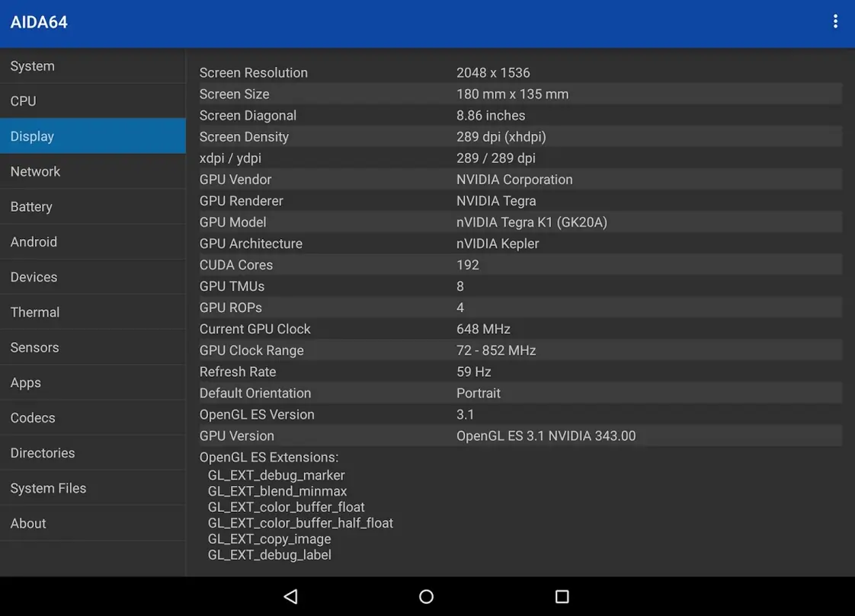The height and width of the screenshot is (616, 855).
Task: Select the GL_EXT_debug_label extension
Action: [x=269, y=554]
